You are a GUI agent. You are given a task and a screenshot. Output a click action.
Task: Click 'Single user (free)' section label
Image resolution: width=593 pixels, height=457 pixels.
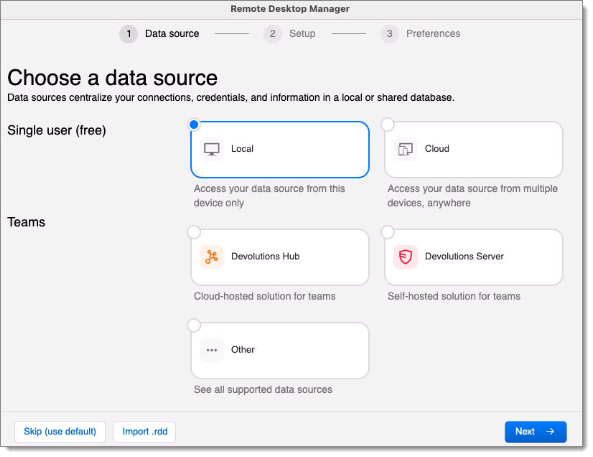(57, 131)
